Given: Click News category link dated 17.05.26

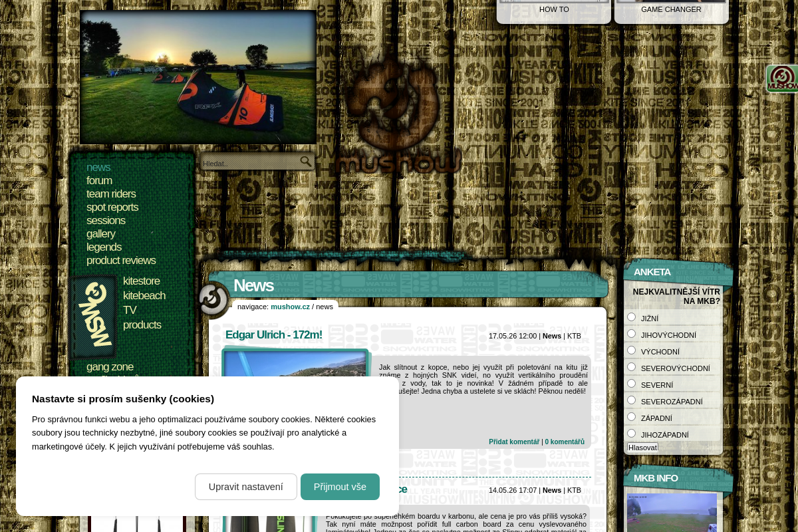Looking at the screenshot, I should pyautogui.click(x=552, y=336).
